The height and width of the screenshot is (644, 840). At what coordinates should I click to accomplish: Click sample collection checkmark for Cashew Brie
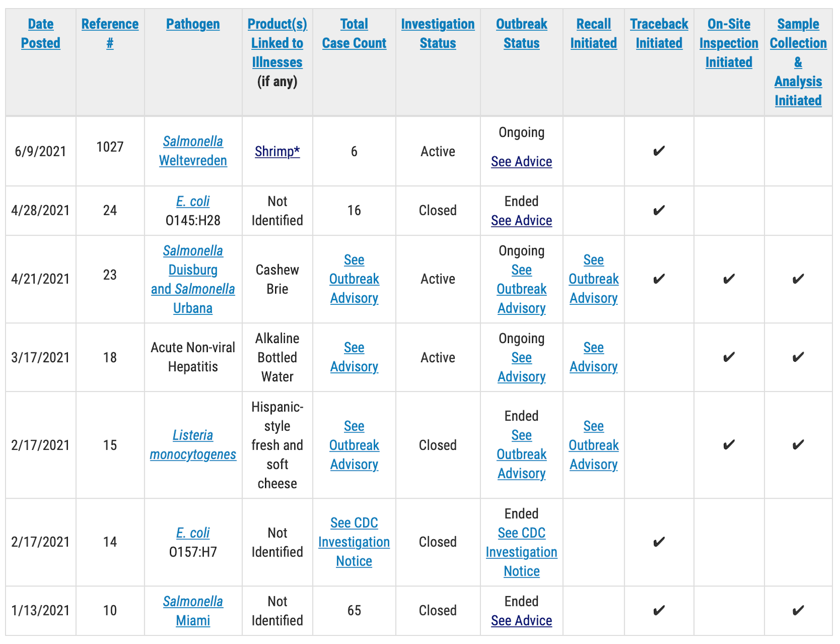coord(798,279)
